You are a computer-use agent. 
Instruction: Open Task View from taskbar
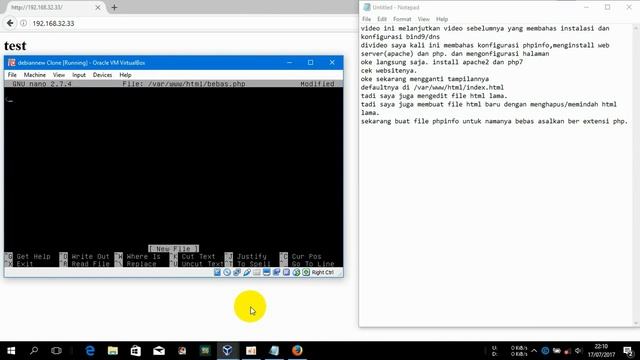click(x=56, y=351)
